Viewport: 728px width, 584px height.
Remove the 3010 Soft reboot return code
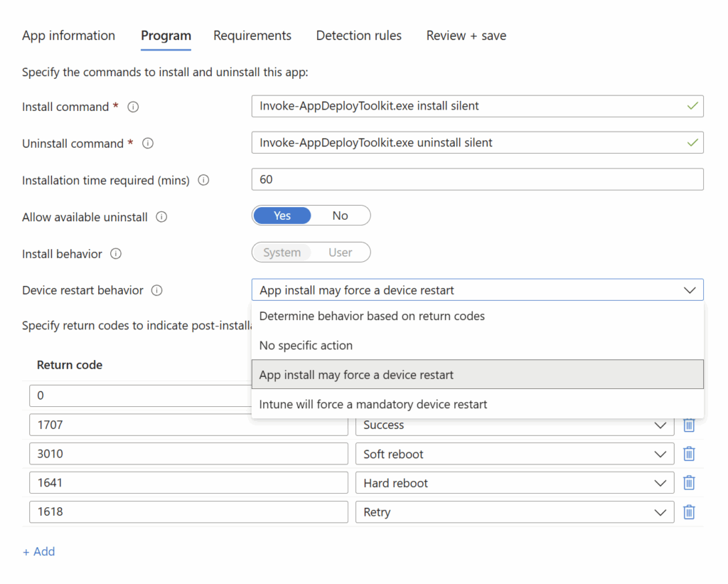tap(688, 453)
